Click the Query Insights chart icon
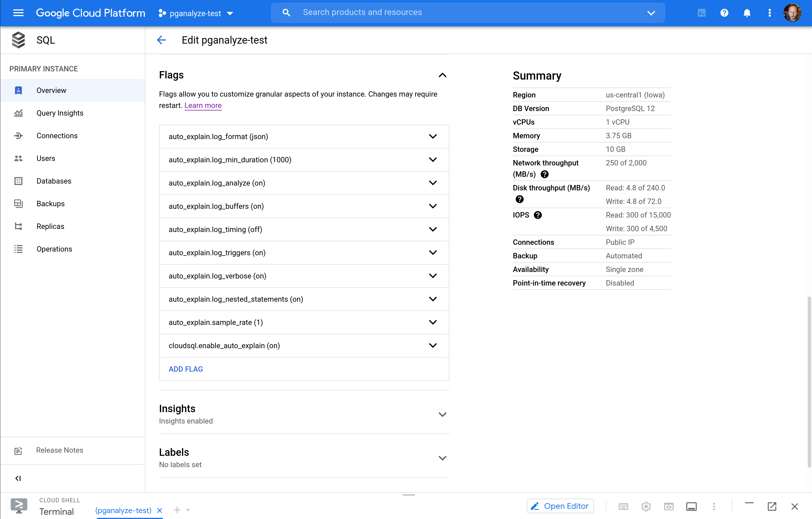Viewport: 812px width, 519px height. pyautogui.click(x=18, y=113)
